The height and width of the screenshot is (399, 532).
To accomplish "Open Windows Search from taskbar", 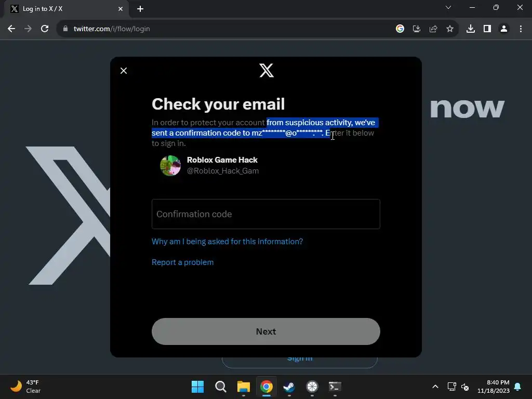I will 220,387.
